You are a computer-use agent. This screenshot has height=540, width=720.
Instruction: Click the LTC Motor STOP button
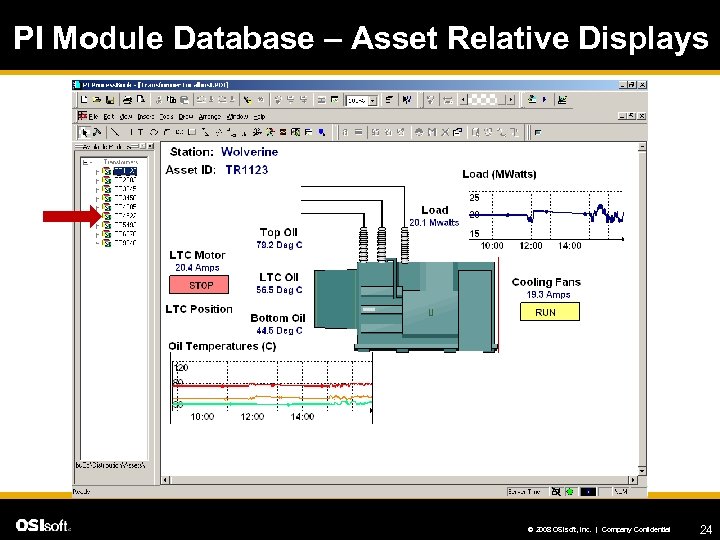pos(199,285)
